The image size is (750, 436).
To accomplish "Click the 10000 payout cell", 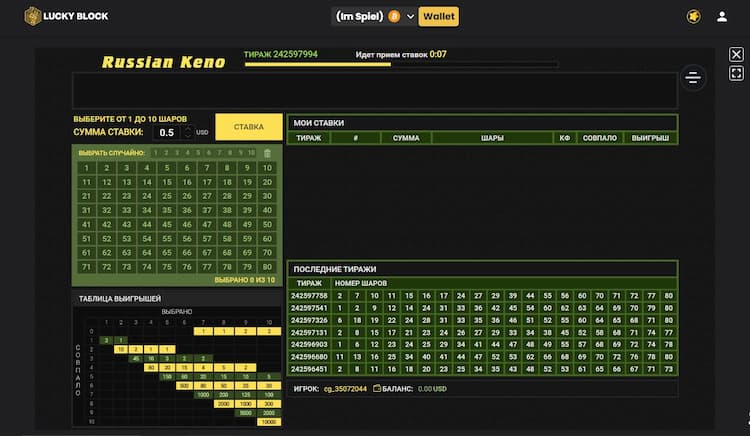I will (269, 422).
